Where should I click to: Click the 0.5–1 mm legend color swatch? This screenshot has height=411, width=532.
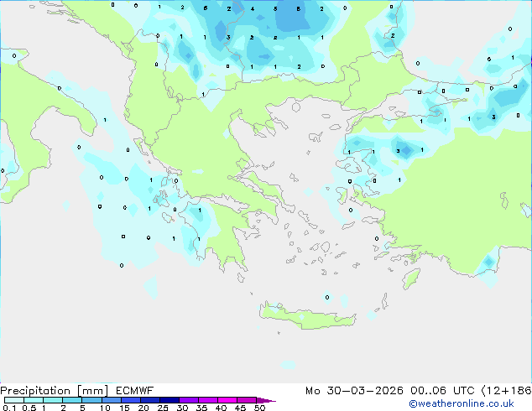(34, 400)
